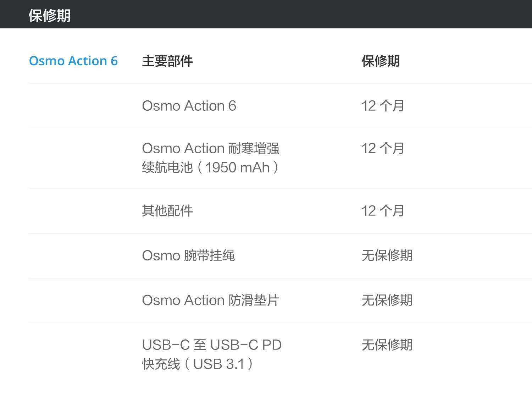The image size is (532, 408).
Task: Click 无保修期 in the USB-C cable row
Action: coord(387,345)
